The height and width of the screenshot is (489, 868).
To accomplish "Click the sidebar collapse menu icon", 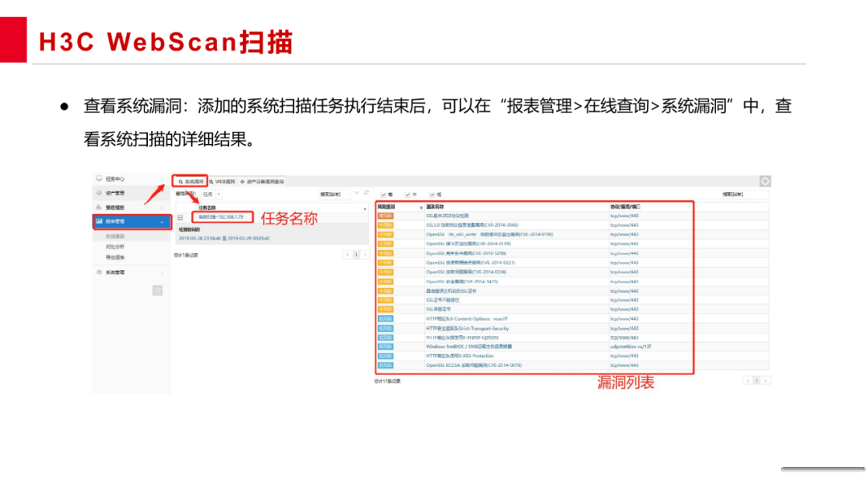I will coord(158,290).
